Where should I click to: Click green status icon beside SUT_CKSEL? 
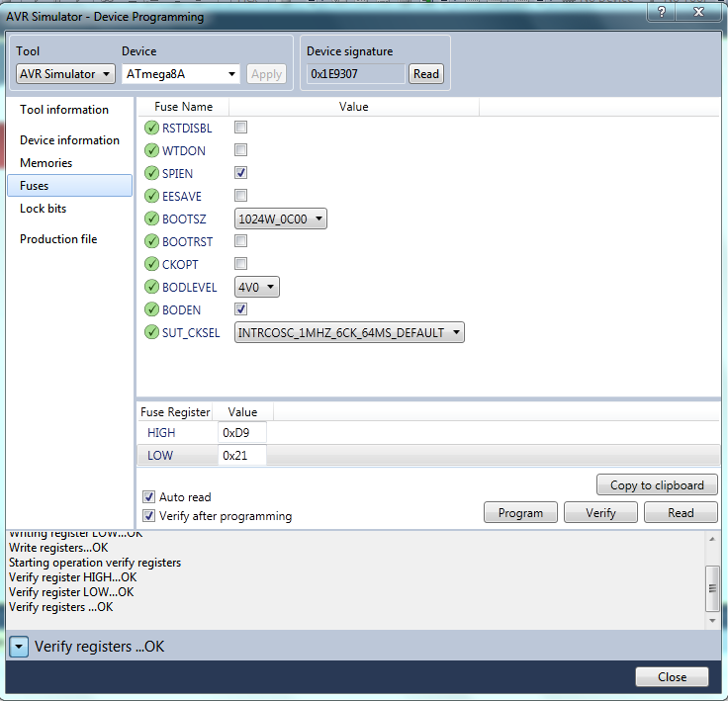tap(151, 332)
